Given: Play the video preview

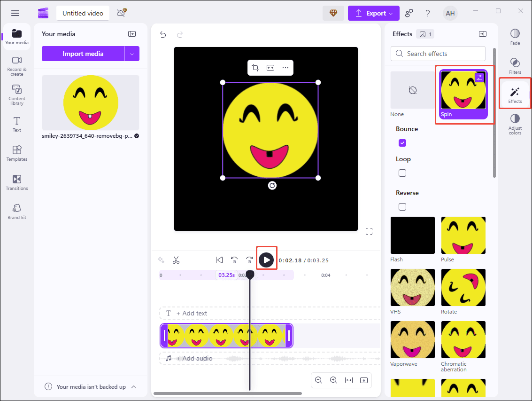Looking at the screenshot, I should click(x=266, y=259).
